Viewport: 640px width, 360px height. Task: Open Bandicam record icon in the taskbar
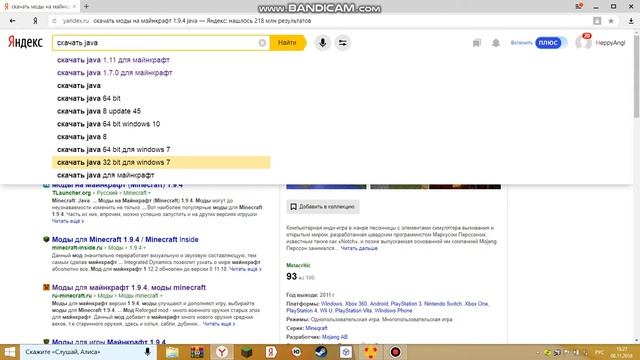pyautogui.click(x=395, y=352)
